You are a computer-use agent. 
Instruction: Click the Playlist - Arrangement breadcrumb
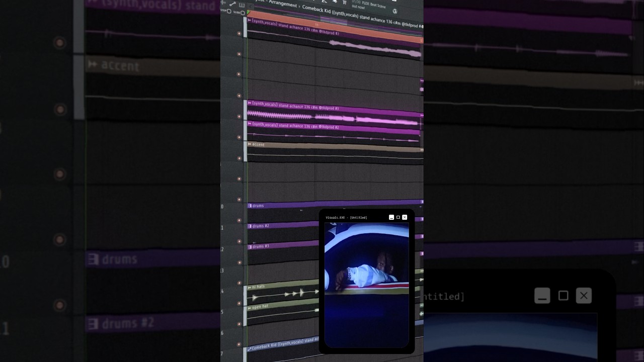[x=276, y=3]
